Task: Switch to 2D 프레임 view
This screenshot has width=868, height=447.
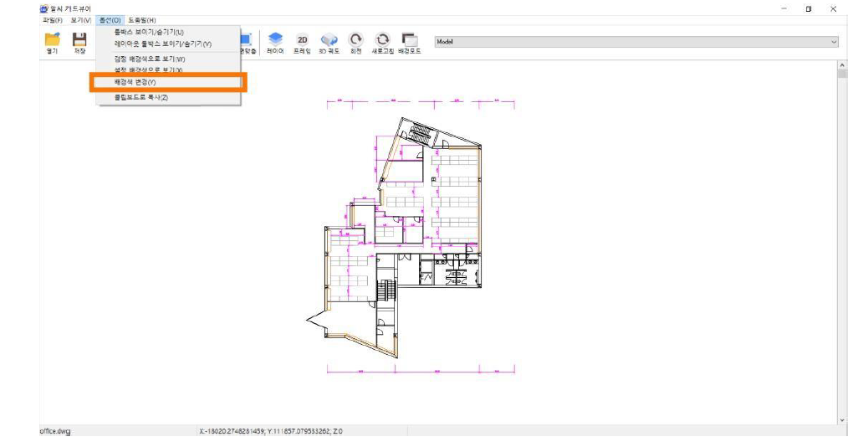Action: [x=302, y=42]
